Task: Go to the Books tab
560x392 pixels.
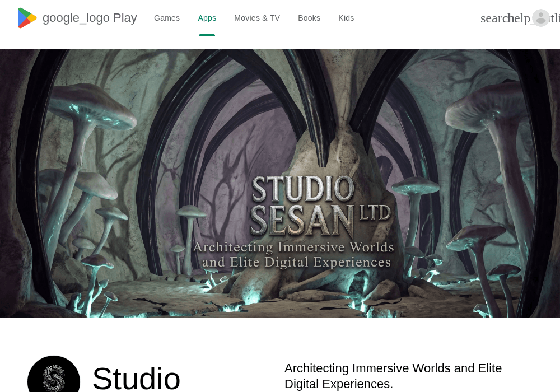Action: coord(309,18)
